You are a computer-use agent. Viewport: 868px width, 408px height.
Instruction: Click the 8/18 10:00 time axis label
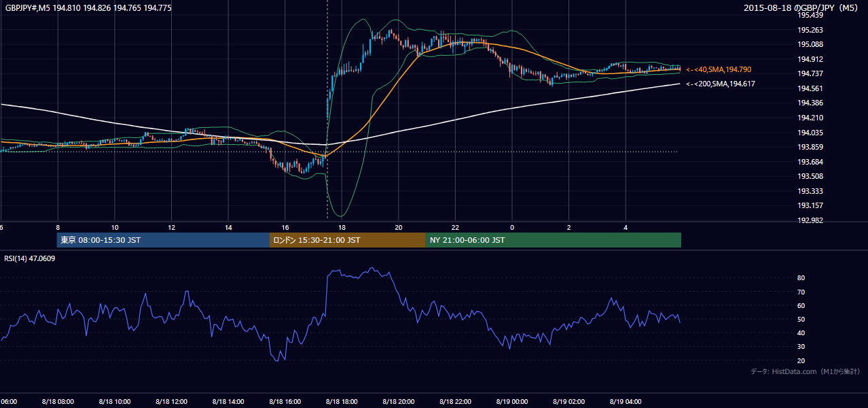coord(114,401)
